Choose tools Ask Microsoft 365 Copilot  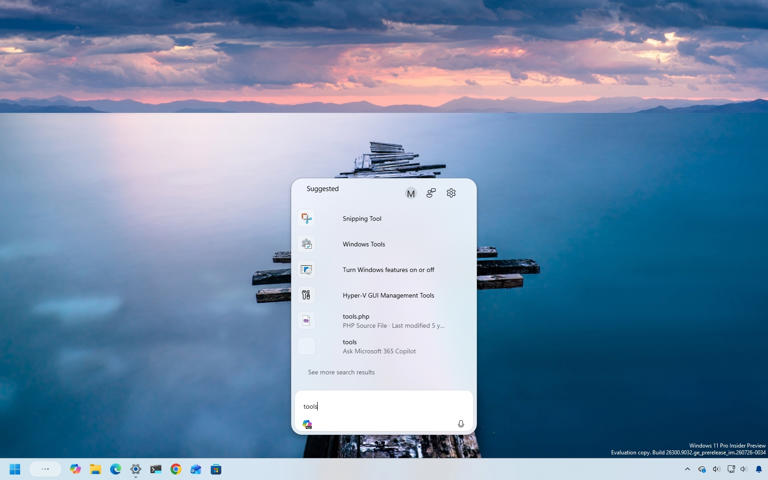tap(384, 346)
